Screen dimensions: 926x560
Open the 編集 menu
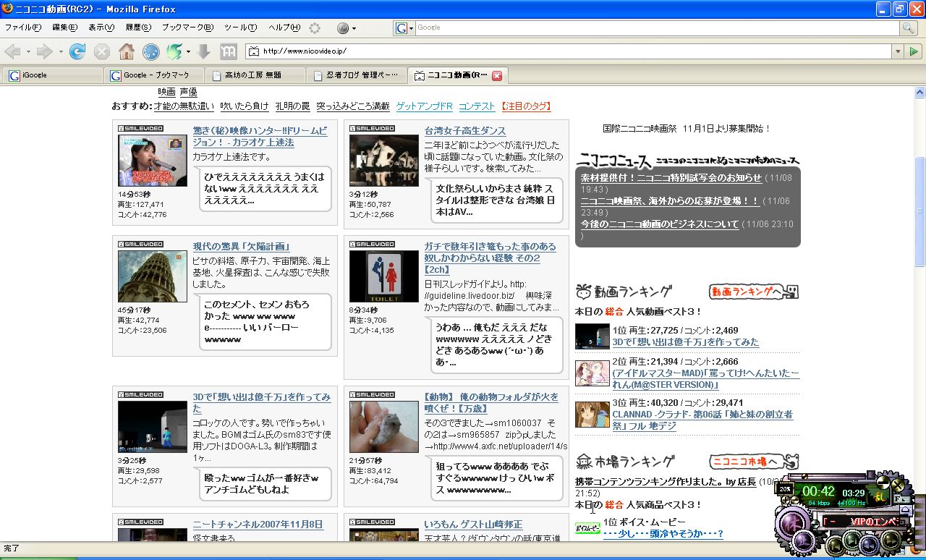64,27
